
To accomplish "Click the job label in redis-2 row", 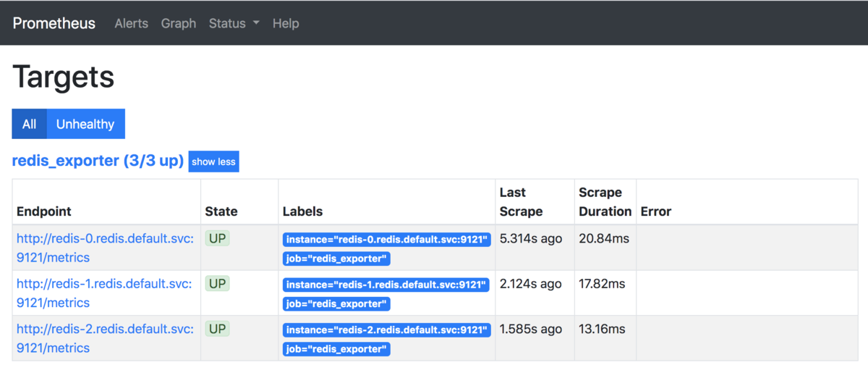I will point(336,349).
